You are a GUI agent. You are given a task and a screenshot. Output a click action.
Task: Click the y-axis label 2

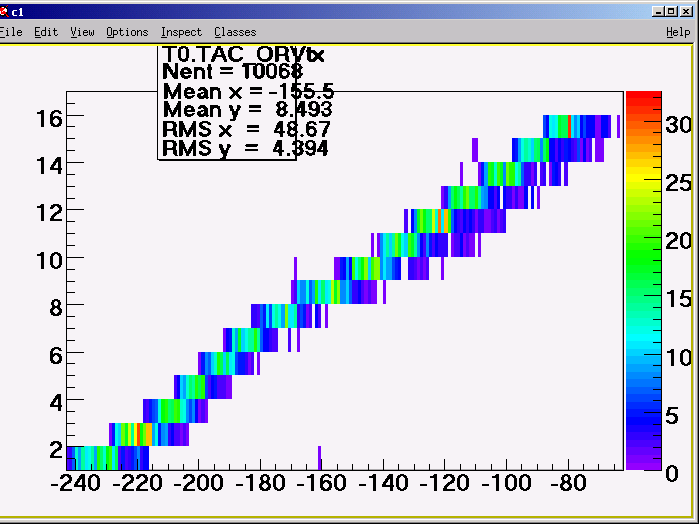click(56, 450)
